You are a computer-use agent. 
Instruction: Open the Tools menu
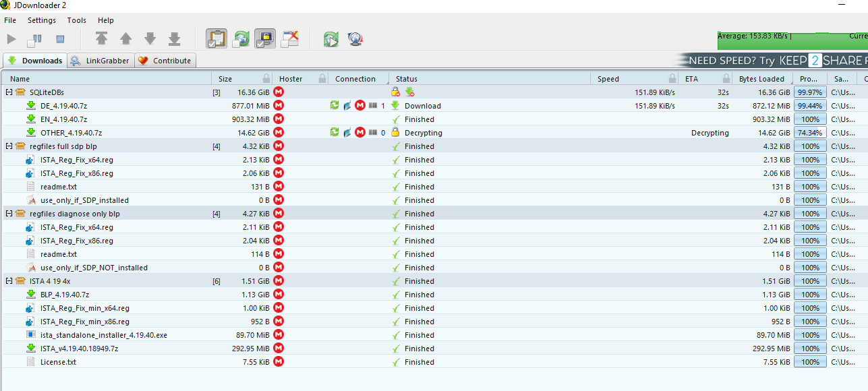(x=77, y=20)
